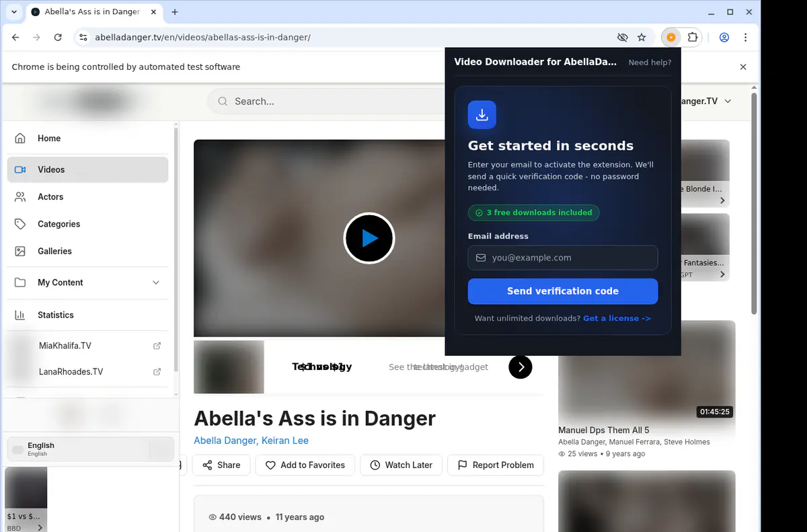Image resolution: width=807 pixels, height=532 pixels.
Task: Open the Abella Danger actor link
Action: point(225,441)
